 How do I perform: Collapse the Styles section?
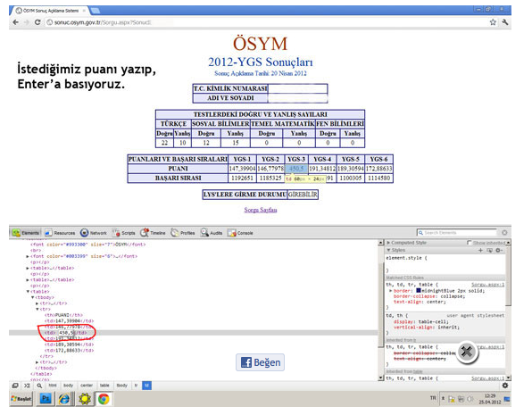click(x=389, y=250)
